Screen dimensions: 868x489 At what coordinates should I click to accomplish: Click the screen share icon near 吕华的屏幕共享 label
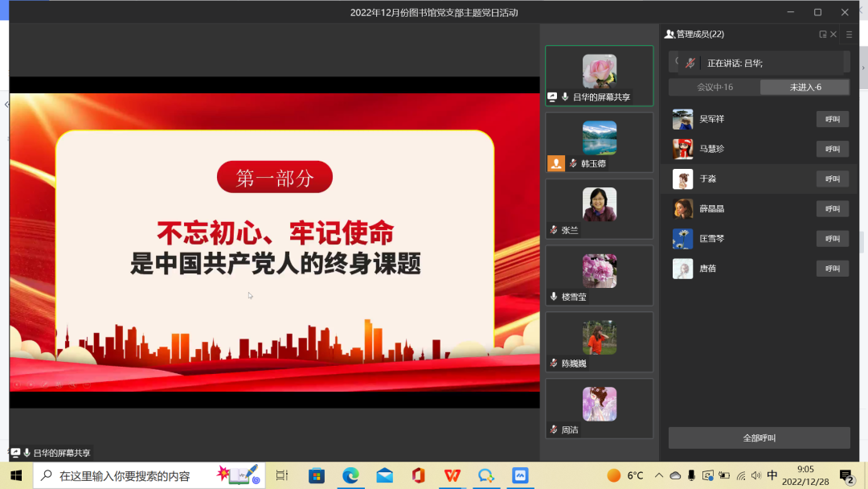pyautogui.click(x=551, y=97)
